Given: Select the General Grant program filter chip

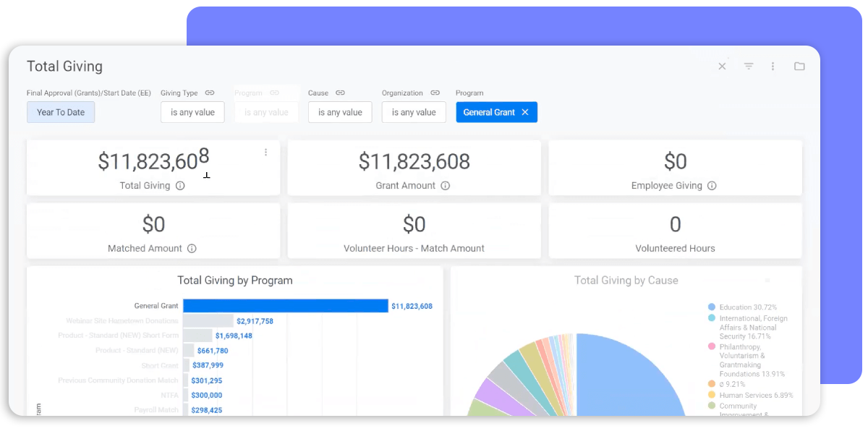Looking at the screenshot, I should (x=488, y=113).
